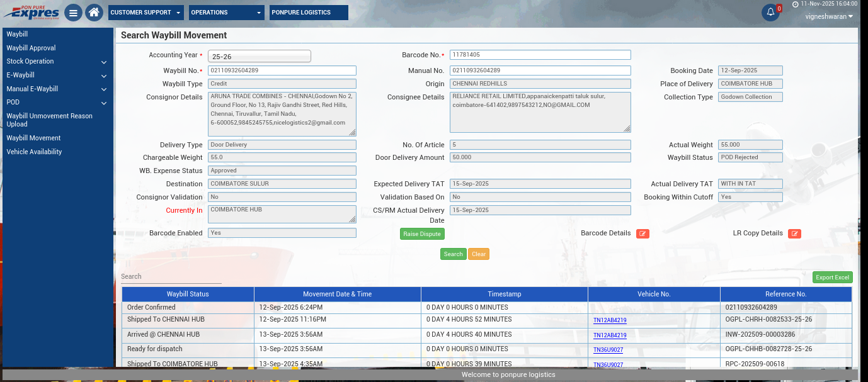Click the Barcode Details edit icon

pyautogui.click(x=642, y=233)
